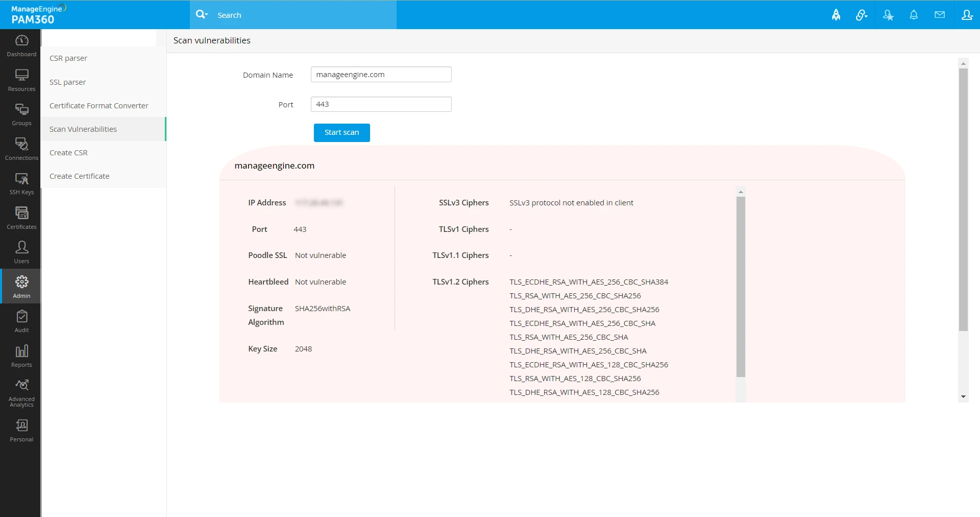
Task: Open the Connections section
Action: (x=21, y=149)
